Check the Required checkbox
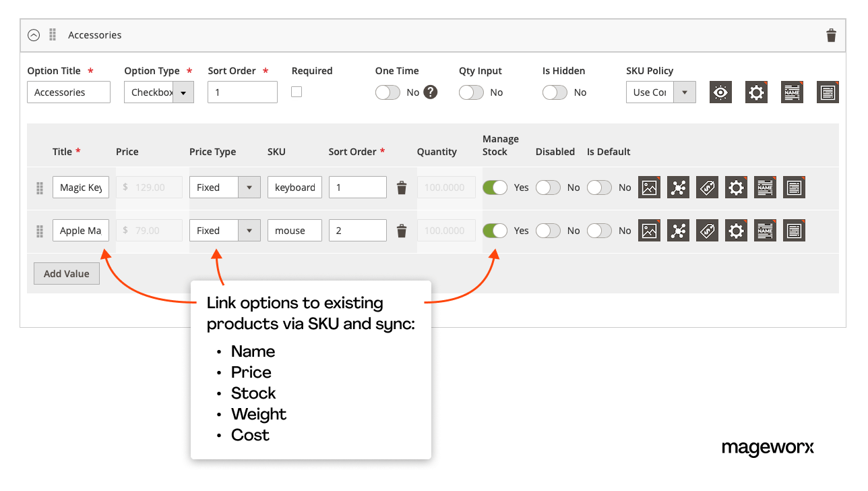 (297, 92)
